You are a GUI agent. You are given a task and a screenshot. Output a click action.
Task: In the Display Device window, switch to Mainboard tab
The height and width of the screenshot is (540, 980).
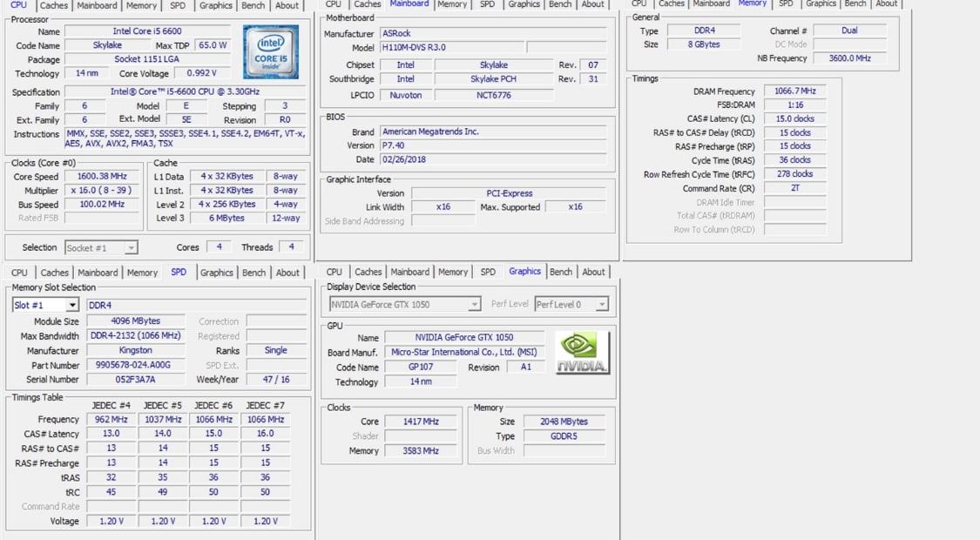(x=410, y=272)
